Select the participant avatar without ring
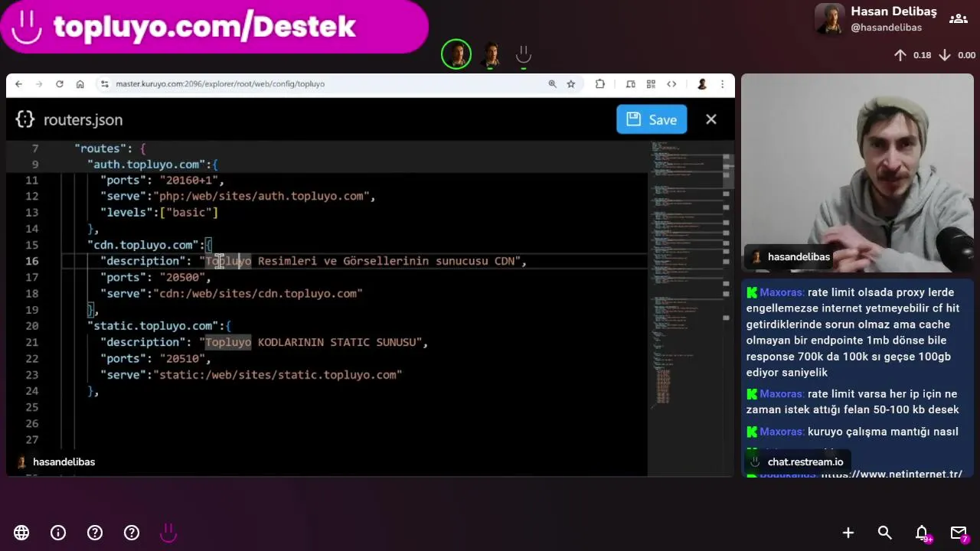The image size is (980, 551). tap(491, 54)
